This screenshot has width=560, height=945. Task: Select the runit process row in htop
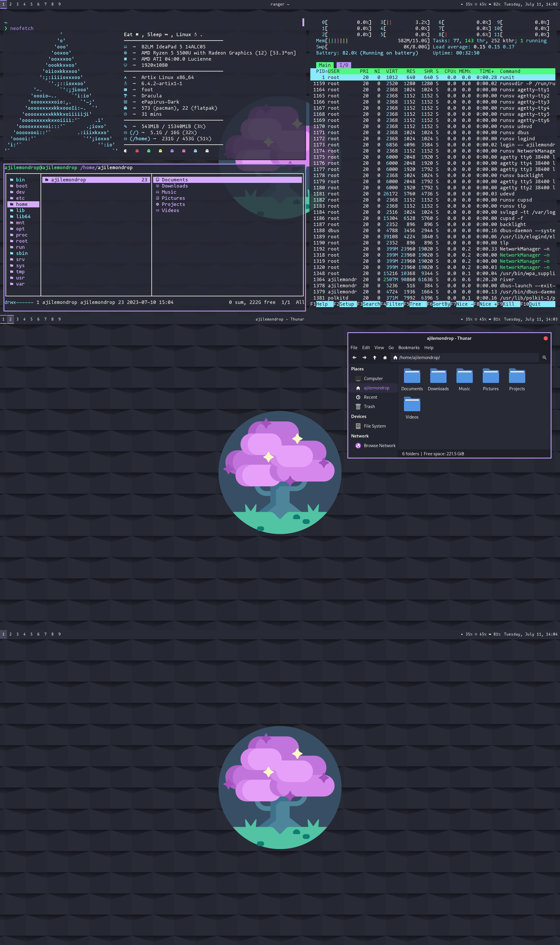click(x=433, y=77)
